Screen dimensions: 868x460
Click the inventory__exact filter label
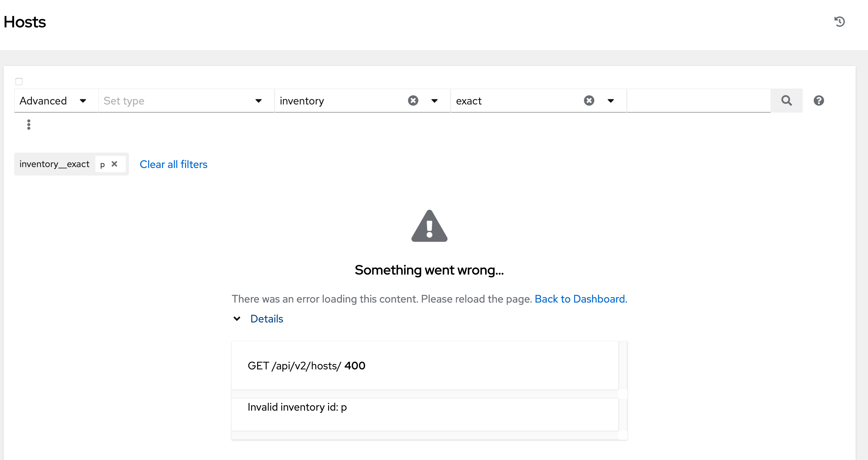[x=54, y=164]
